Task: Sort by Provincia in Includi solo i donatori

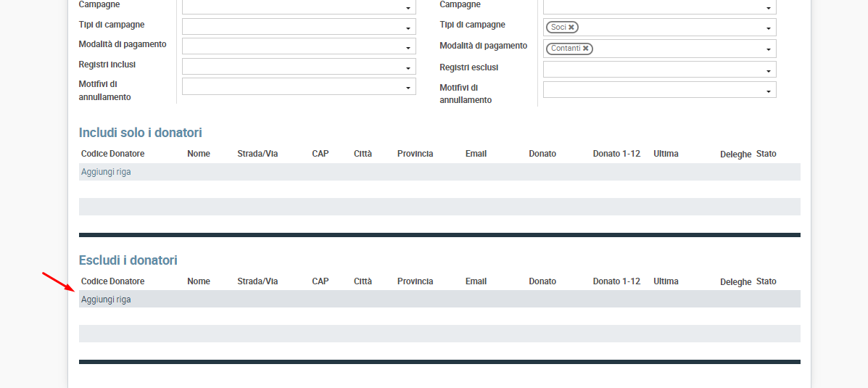Action: 415,154
